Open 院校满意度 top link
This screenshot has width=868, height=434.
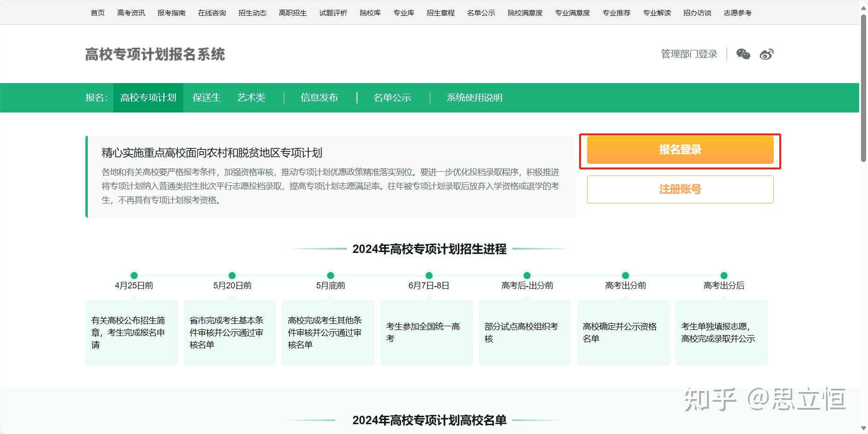(525, 13)
